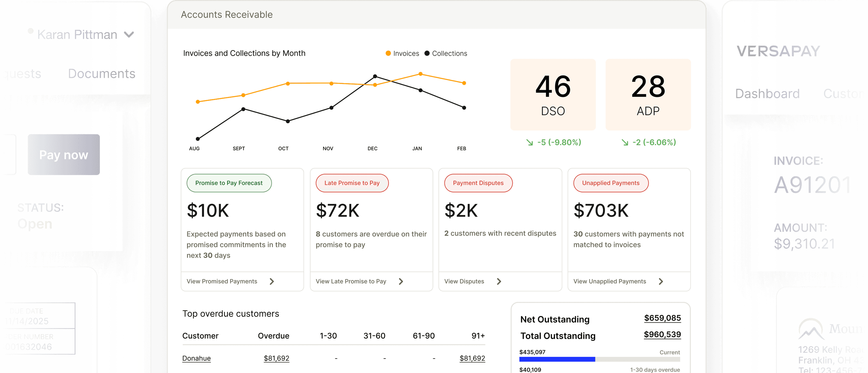This screenshot has width=868, height=373.
Task: Click chevron next to View Late Promise to Pay
Action: point(401,281)
